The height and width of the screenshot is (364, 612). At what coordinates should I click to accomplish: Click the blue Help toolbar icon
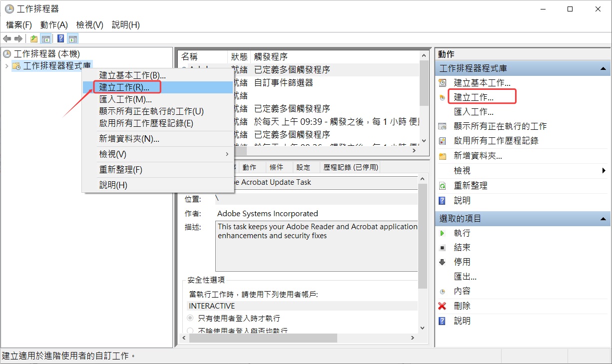pyautogui.click(x=60, y=39)
